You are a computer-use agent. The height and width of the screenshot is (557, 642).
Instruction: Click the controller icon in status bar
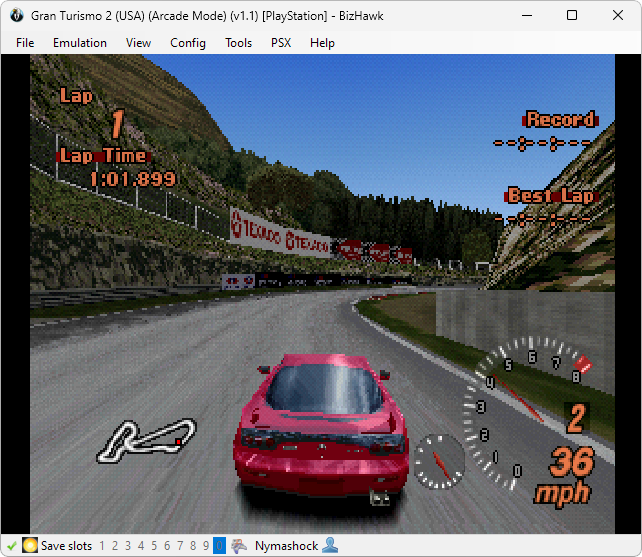(x=239, y=546)
